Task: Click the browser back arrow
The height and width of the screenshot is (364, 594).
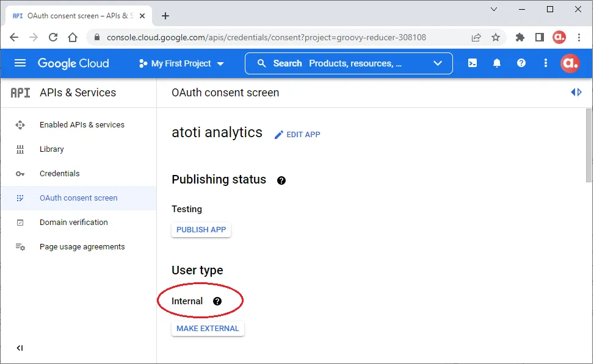Action: click(14, 37)
